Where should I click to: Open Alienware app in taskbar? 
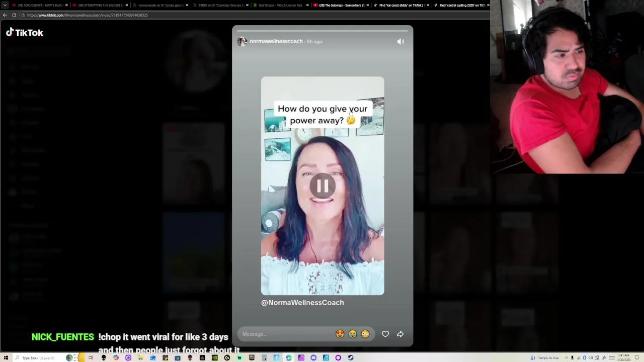click(x=103, y=358)
